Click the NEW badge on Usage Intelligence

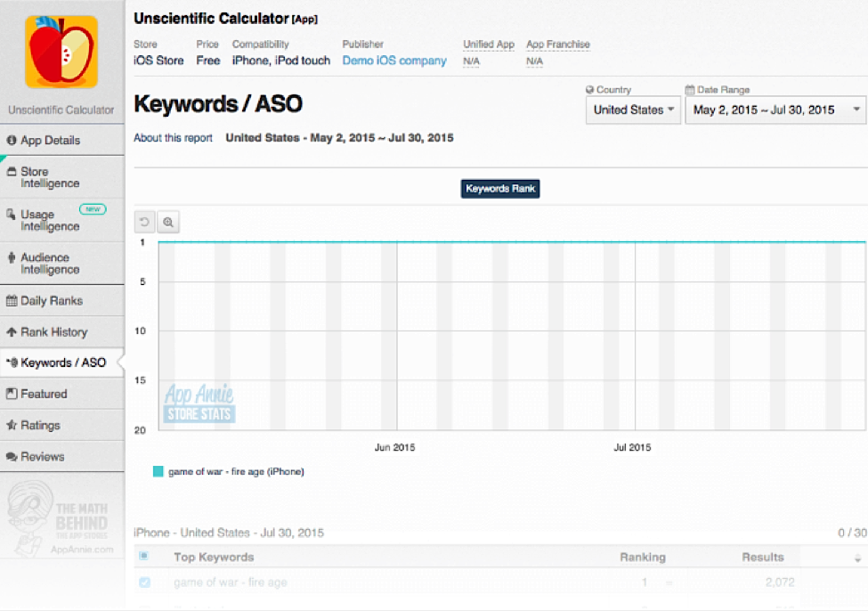(x=93, y=209)
